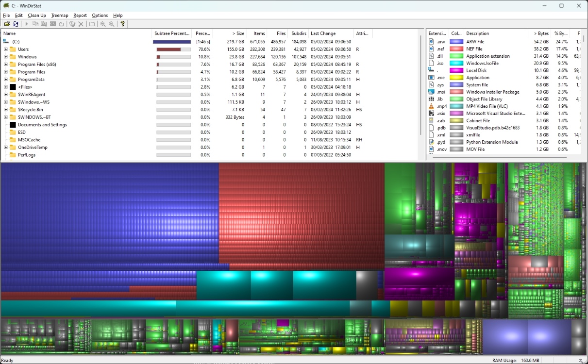Image resolution: width=588 pixels, height=364 pixels.
Task: Expand the $Recycle.Bin folder node
Action: pos(6,110)
